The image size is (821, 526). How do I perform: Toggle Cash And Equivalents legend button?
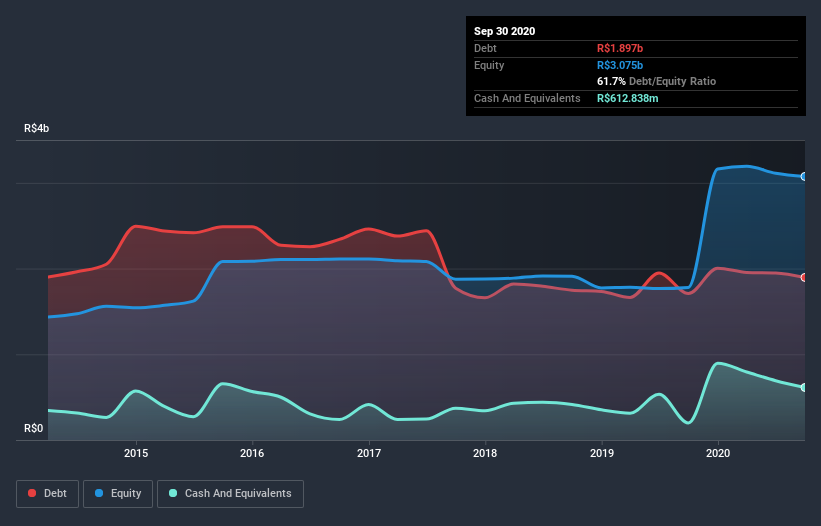(230, 494)
